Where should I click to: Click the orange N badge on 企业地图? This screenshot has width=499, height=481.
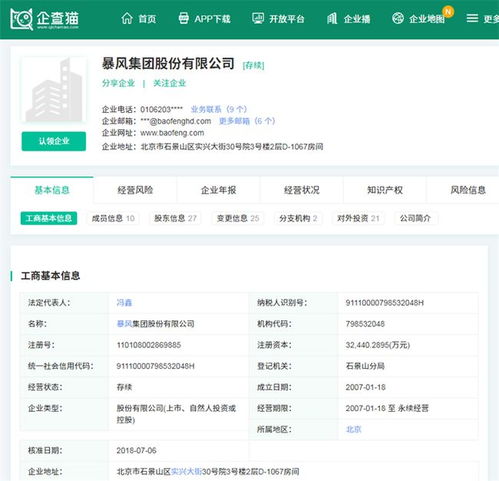click(448, 12)
